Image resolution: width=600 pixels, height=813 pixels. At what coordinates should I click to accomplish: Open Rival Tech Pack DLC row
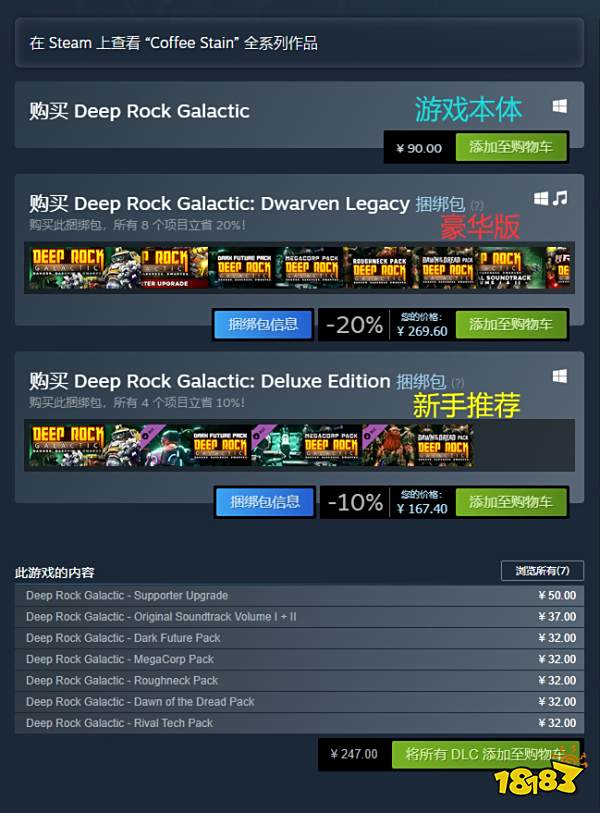(x=299, y=723)
